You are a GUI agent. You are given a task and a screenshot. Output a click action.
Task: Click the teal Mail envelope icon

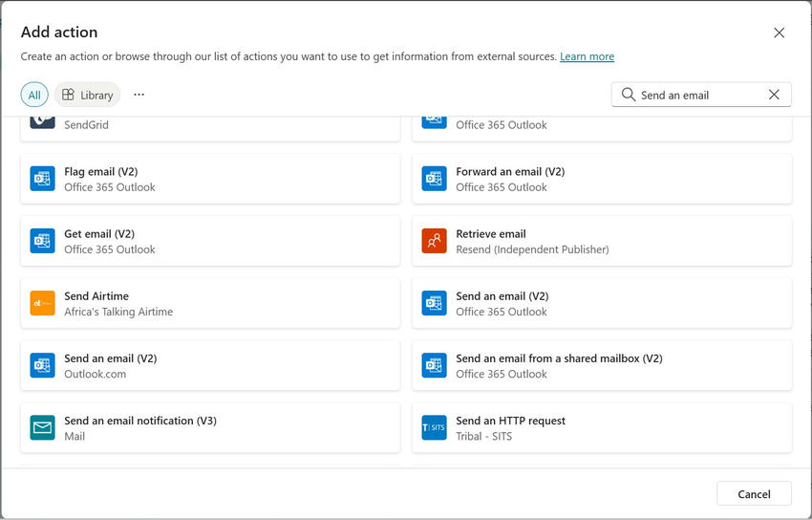click(42, 427)
